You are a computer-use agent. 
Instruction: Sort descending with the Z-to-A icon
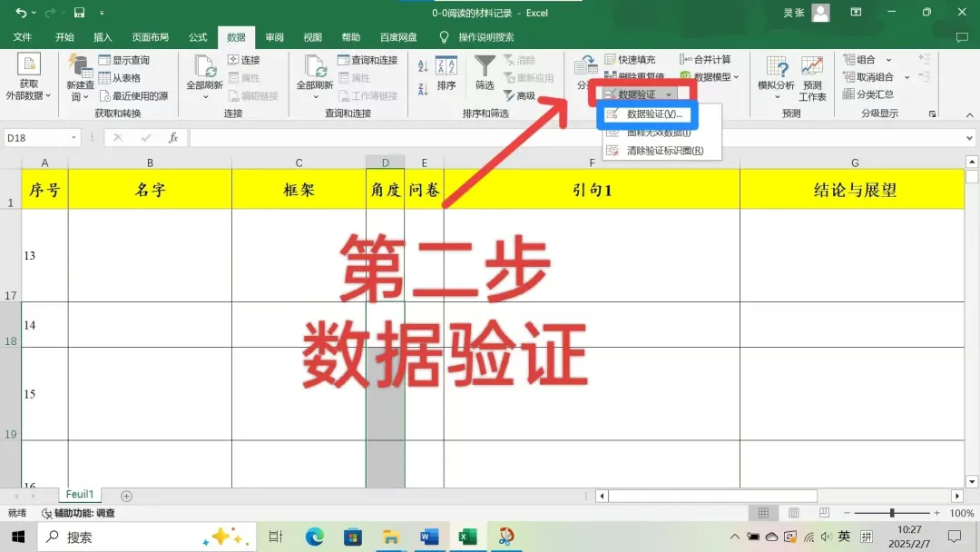[423, 89]
